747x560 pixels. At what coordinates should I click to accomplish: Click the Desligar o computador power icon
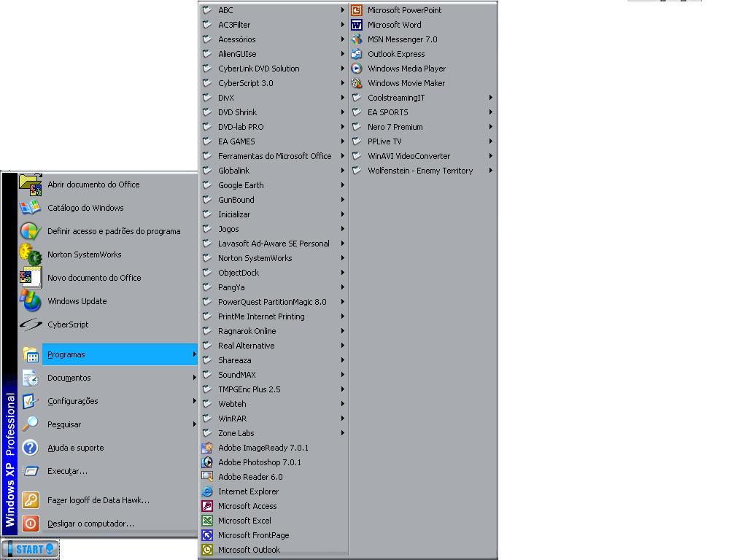tap(31, 524)
